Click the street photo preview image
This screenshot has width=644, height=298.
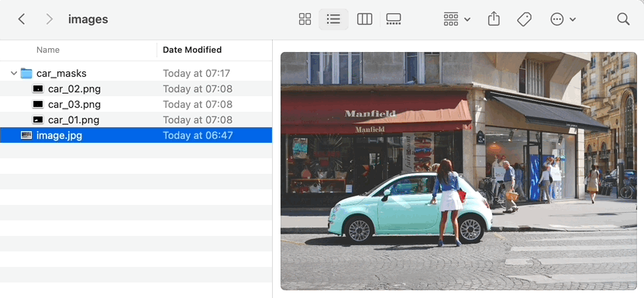[x=458, y=171]
